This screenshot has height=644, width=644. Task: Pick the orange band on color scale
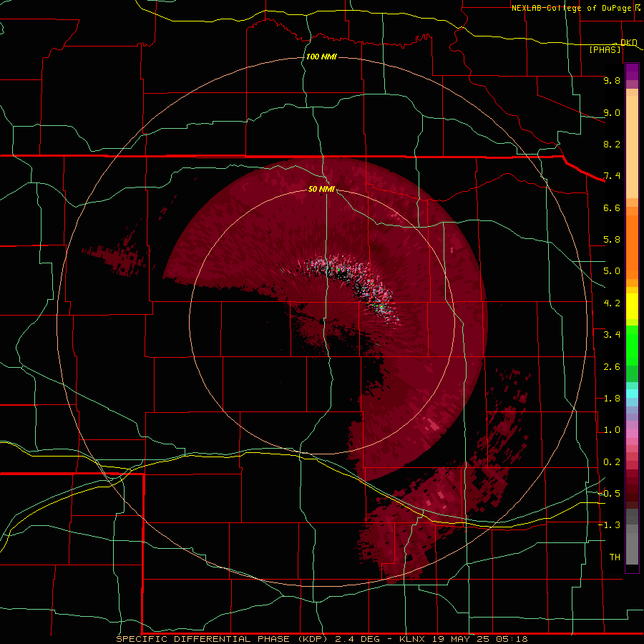[x=632, y=247]
